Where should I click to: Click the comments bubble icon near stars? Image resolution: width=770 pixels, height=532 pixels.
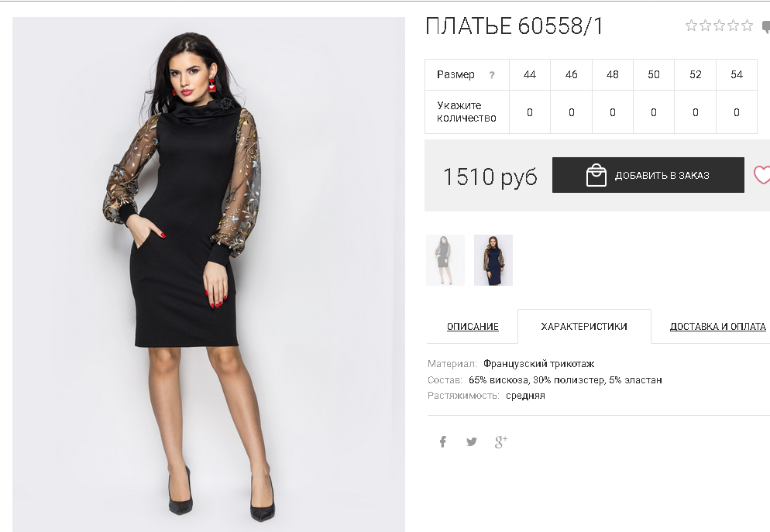pos(765,26)
